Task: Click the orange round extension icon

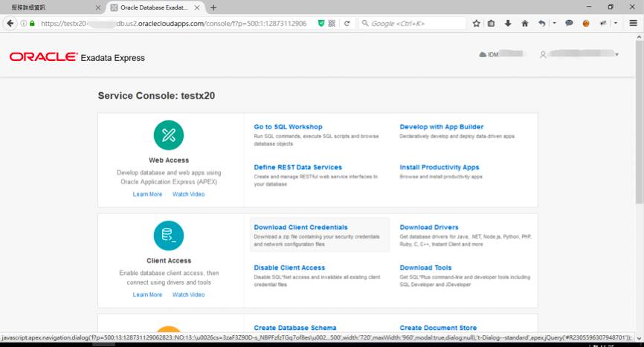Action: click(586, 23)
